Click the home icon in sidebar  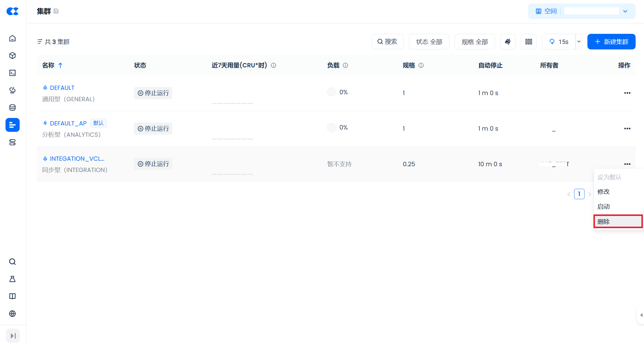click(x=12, y=38)
